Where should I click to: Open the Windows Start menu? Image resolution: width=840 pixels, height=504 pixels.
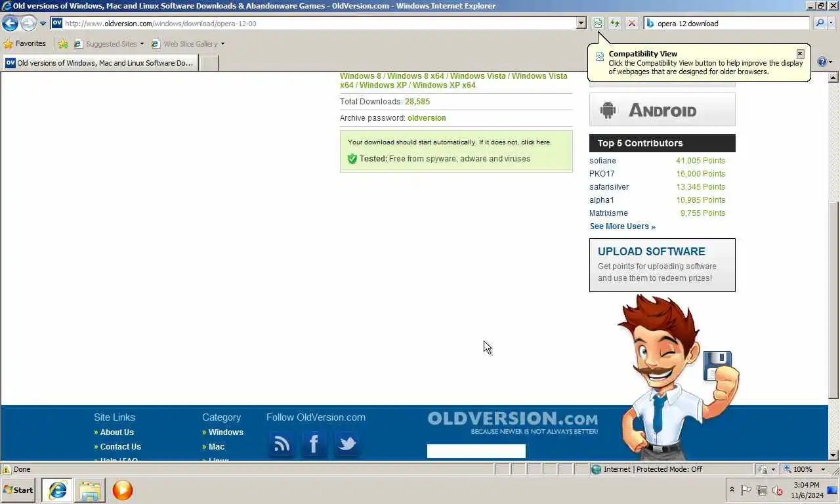point(18,490)
